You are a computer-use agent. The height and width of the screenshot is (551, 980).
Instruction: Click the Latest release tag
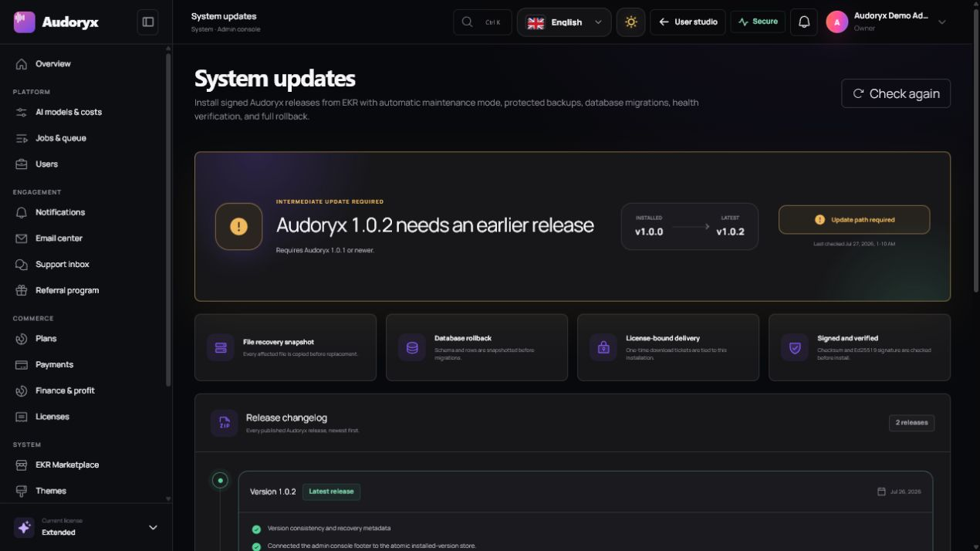[x=331, y=492]
